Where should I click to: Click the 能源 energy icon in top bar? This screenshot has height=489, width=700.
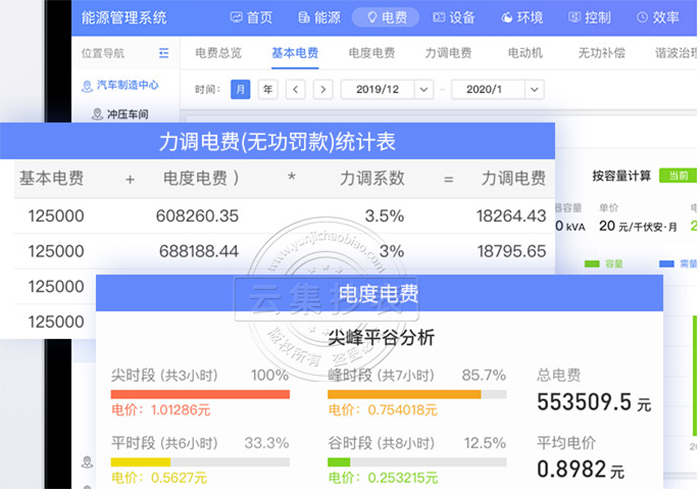304,17
